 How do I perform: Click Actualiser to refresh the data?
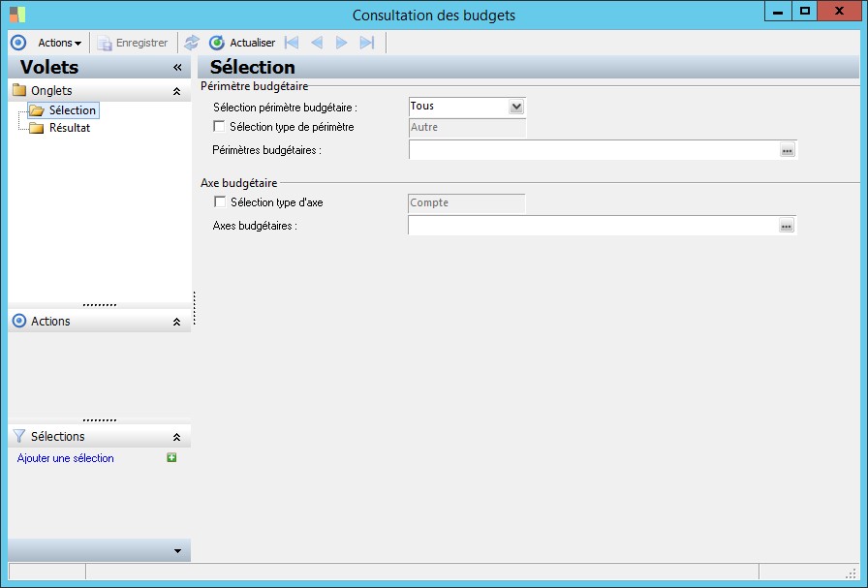(242, 43)
